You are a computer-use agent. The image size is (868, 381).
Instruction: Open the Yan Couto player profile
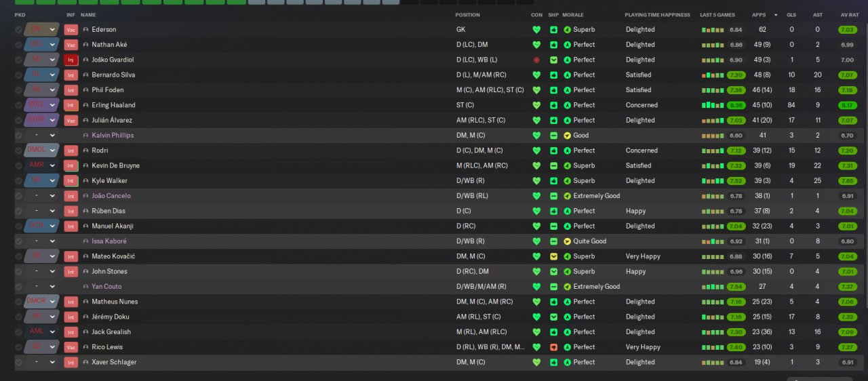[107, 287]
